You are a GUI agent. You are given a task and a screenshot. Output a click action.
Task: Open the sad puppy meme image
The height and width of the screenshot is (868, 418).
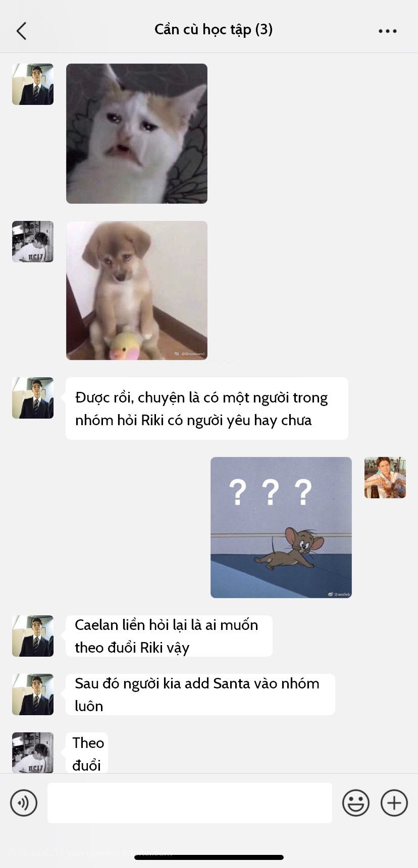tap(137, 291)
